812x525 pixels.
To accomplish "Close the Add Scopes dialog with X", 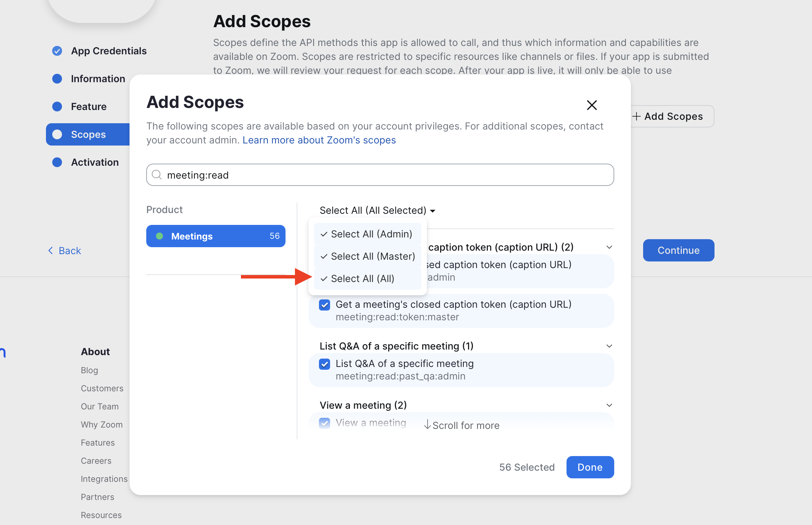I will [x=592, y=105].
